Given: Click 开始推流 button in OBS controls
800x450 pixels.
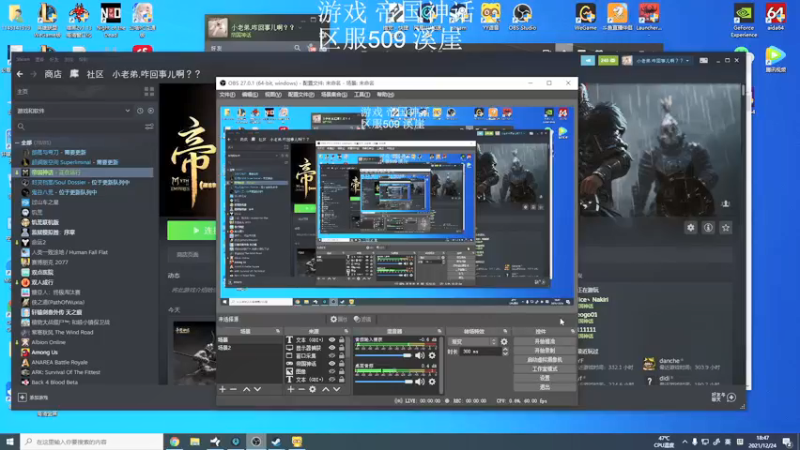Looking at the screenshot, I should point(544,341).
